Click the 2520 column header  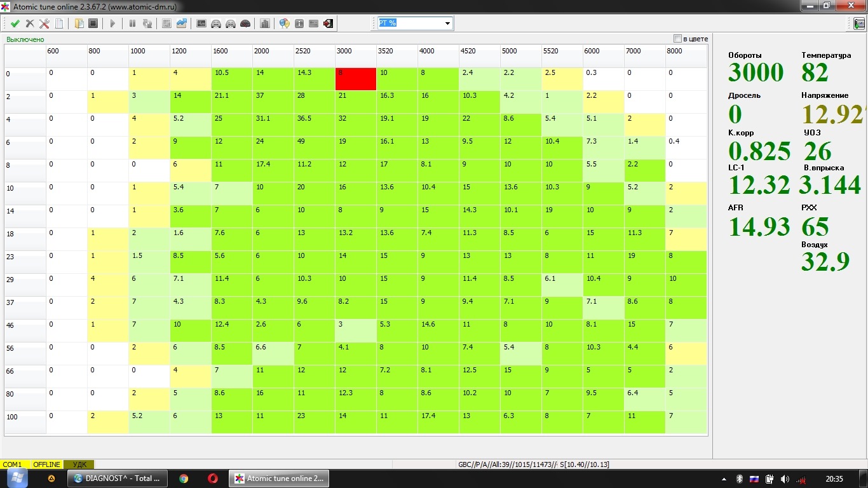click(x=315, y=56)
